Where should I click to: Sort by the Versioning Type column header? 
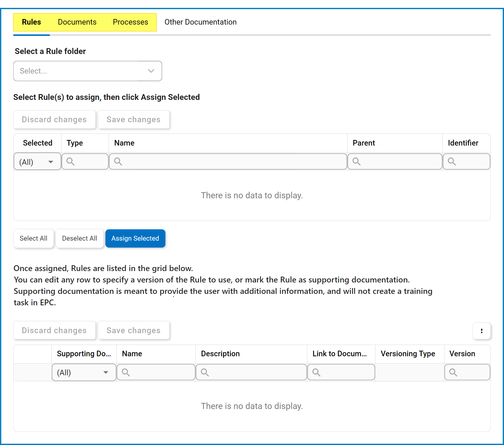[409, 354]
